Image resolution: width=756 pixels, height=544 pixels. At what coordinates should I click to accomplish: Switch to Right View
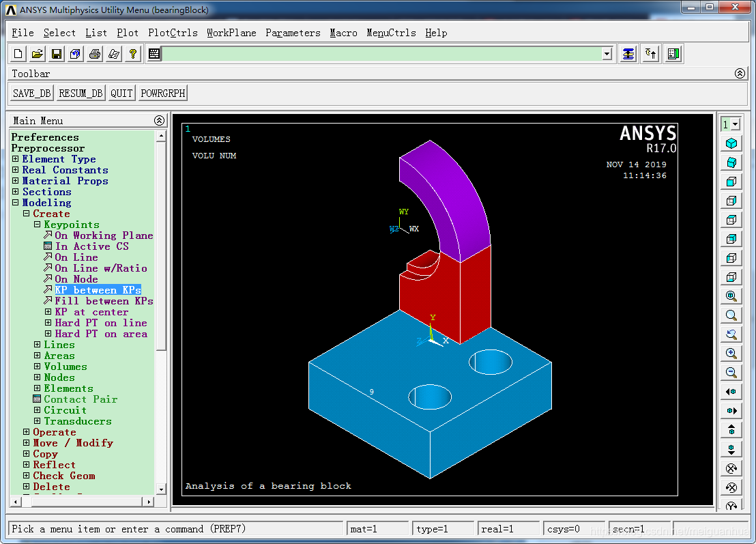(x=731, y=201)
